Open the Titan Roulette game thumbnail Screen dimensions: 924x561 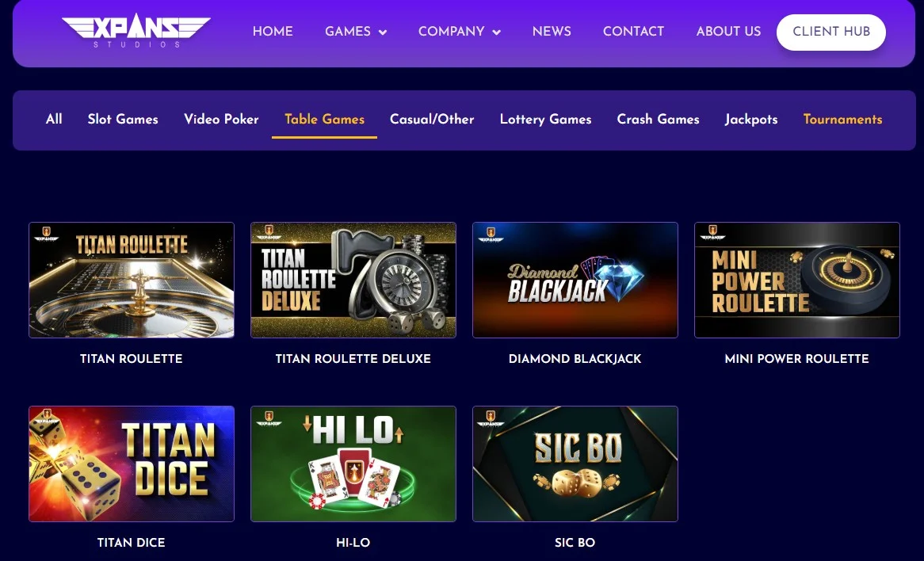point(132,280)
